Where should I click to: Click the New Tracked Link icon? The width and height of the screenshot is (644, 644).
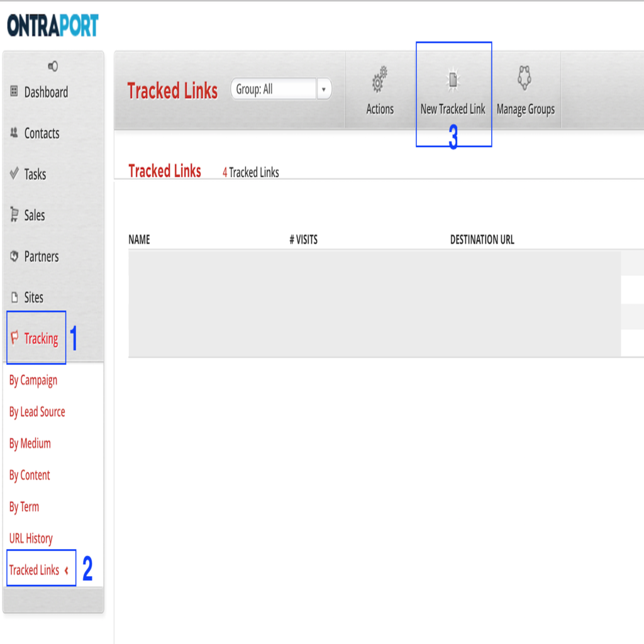tap(453, 80)
